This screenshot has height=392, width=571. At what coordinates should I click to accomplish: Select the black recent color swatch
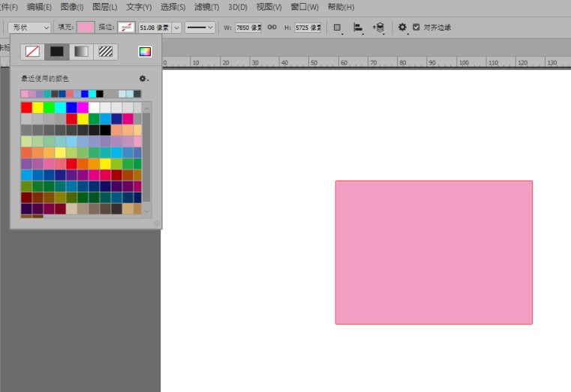click(x=100, y=94)
